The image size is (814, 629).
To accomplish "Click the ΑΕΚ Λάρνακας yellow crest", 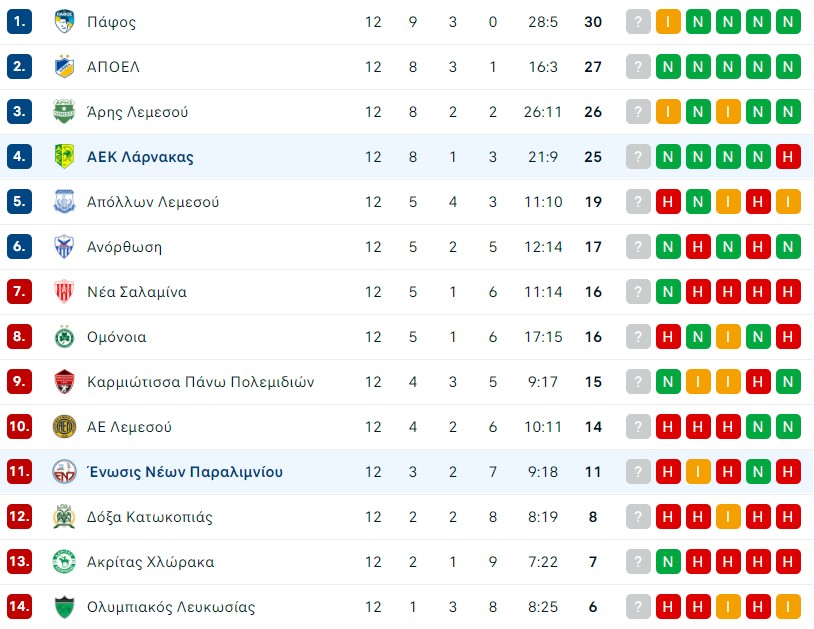I will point(64,157).
